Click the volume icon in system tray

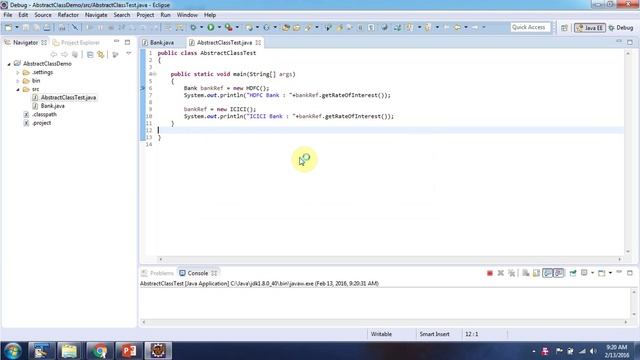593,351
